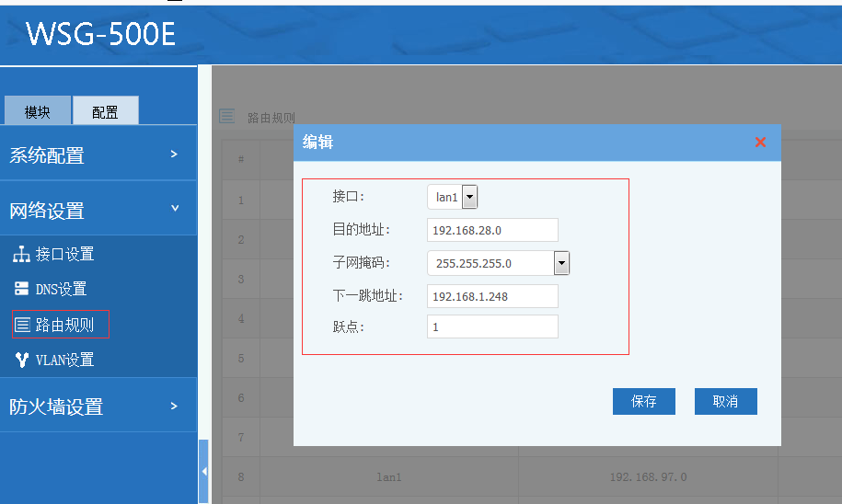Click the 路由规则 list icon in sidebar
Viewport: 842px width, 504px height.
click(x=22, y=325)
